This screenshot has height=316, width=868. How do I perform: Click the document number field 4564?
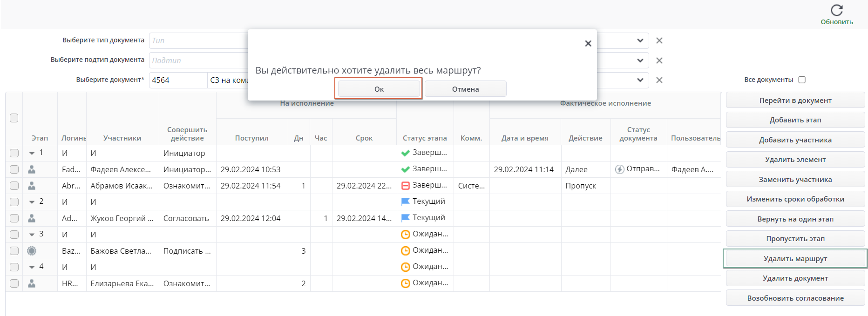(178, 80)
